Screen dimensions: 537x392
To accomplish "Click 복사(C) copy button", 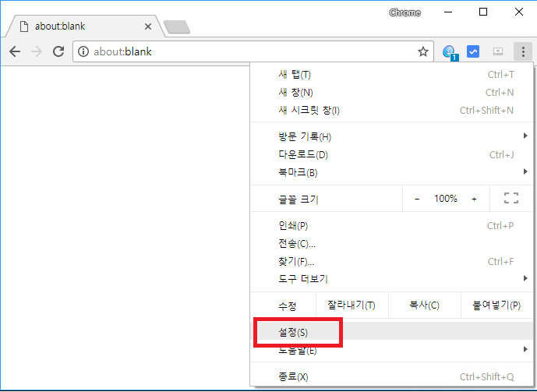I will point(425,305).
